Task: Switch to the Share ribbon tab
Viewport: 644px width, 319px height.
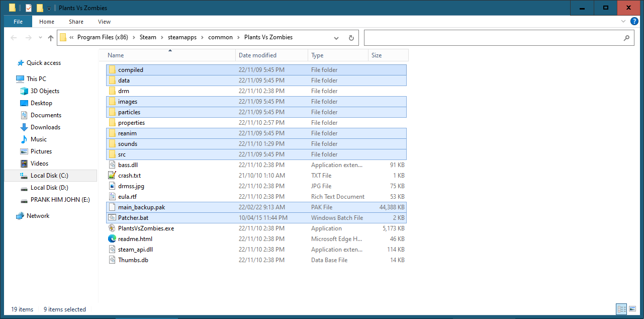Action: click(x=76, y=22)
